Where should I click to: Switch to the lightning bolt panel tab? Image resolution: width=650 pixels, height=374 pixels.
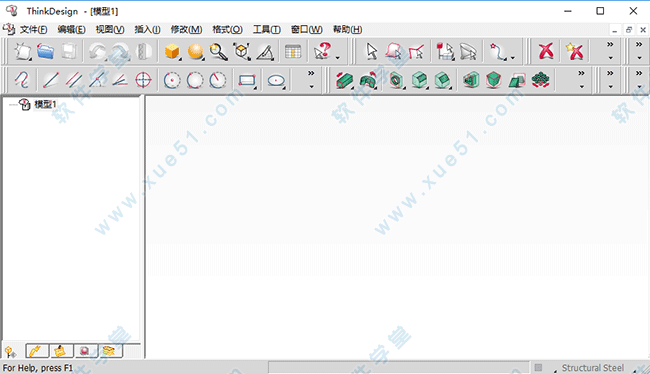pyautogui.click(x=37, y=351)
